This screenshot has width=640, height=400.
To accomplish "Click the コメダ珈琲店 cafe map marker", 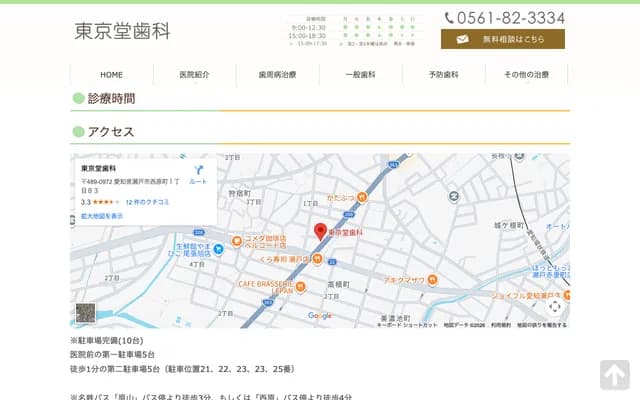I will (x=236, y=241).
